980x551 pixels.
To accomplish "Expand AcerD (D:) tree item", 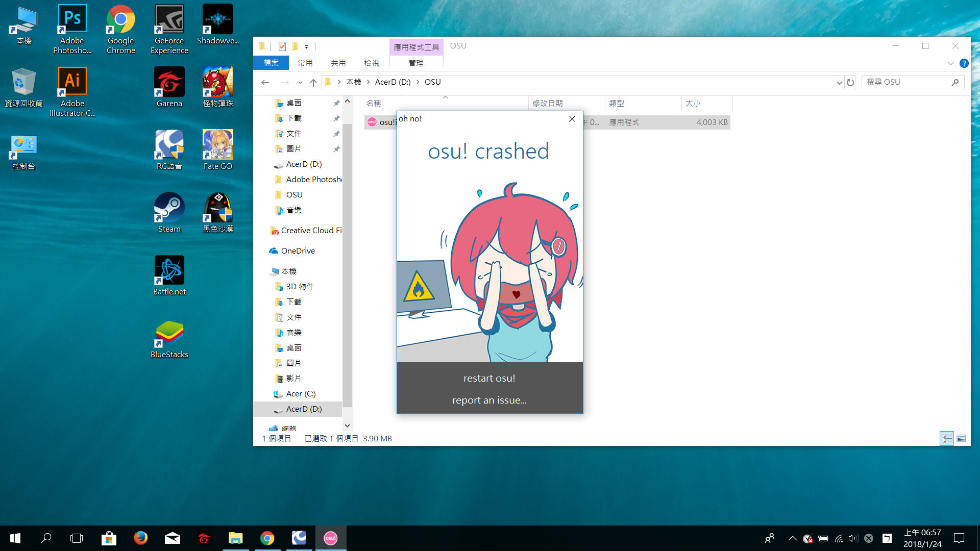I will point(263,409).
